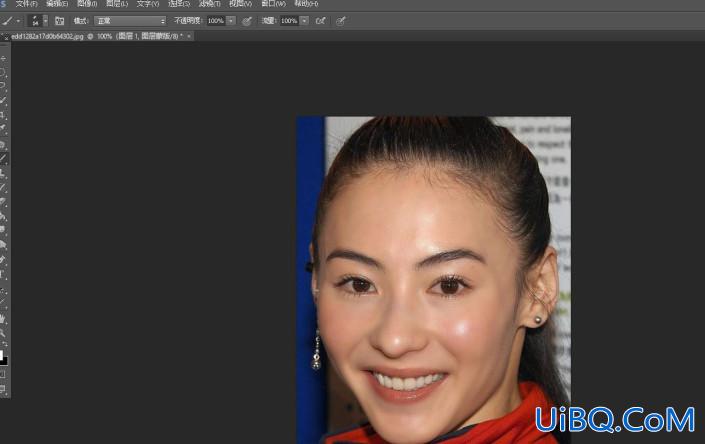
Task: Select the Eraser tool
Action: tap(3, 201)
